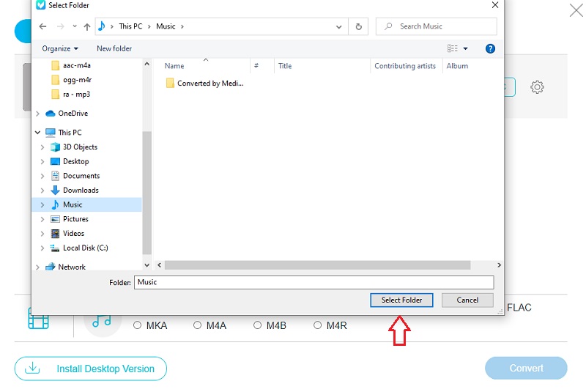
Task: Open the help question mark icon
Action: (x=490, y=48)
